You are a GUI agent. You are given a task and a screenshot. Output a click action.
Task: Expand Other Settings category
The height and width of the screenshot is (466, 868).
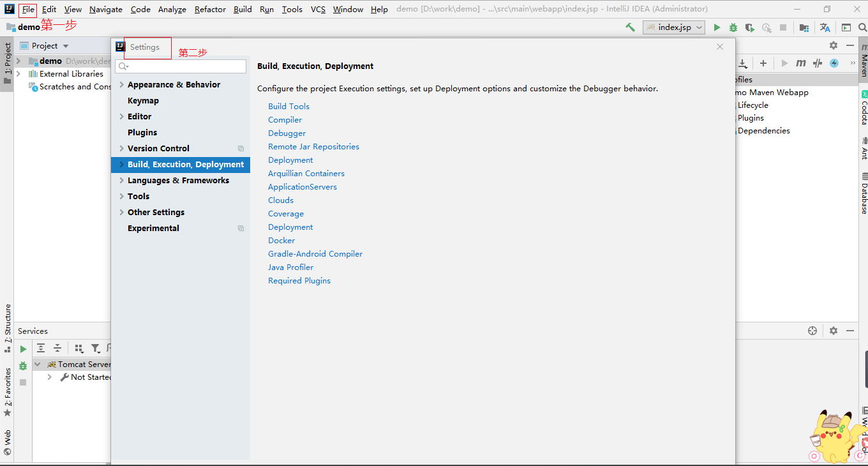coord(121,212)
